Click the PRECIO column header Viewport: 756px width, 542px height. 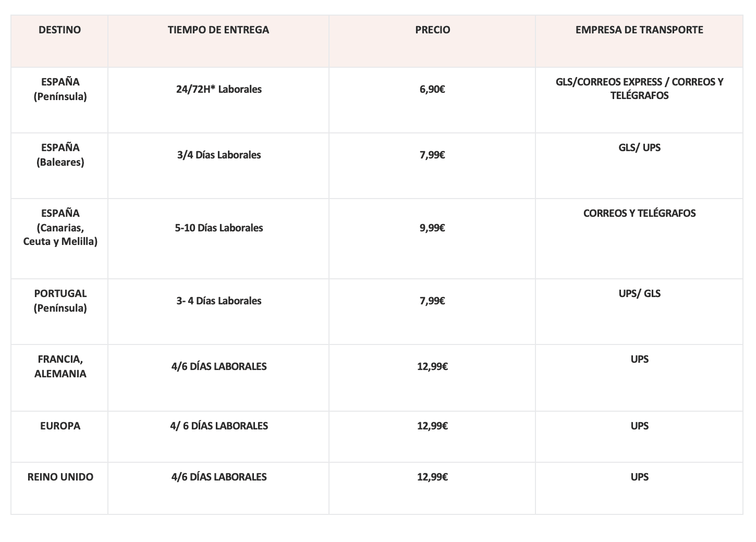[432, 41]
